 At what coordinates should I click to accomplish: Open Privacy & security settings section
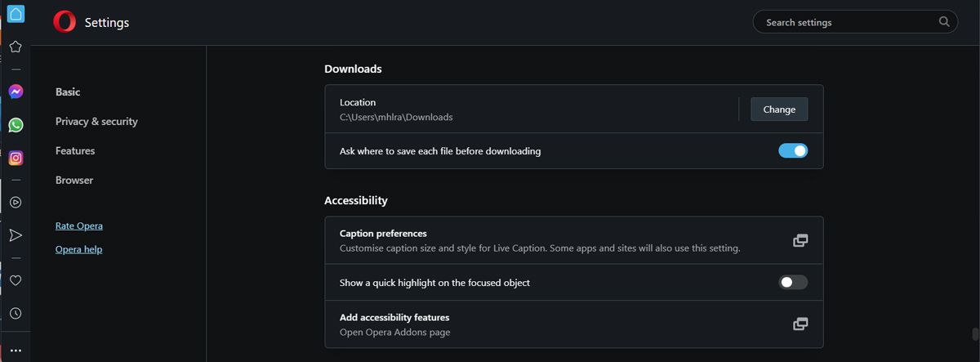click(x=96, y=122)
